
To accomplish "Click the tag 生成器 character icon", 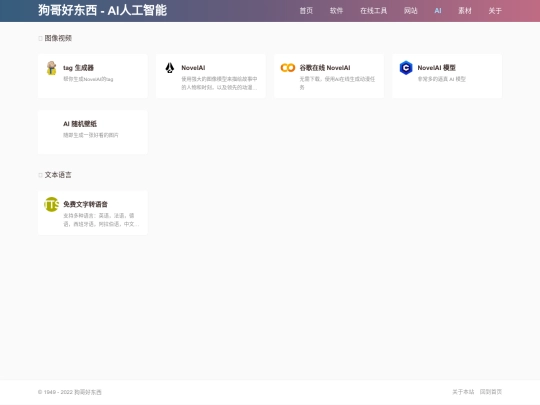I will (52, 68).
